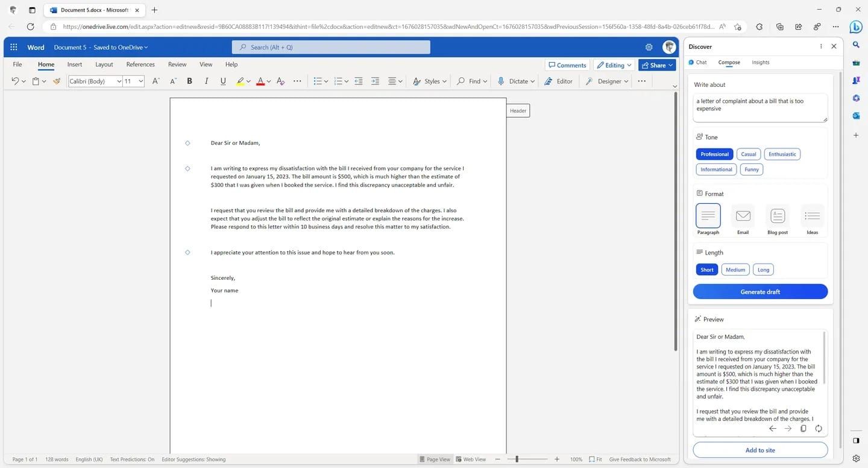Copy the preview draft text
Screen dimensions: 868x468
[803, 428]
